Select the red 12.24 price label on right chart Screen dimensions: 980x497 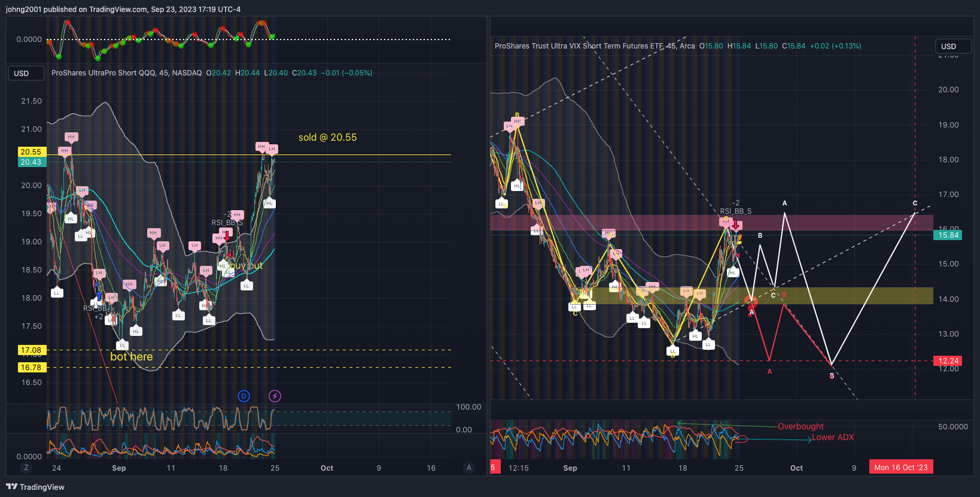click(x=948, y=361)
